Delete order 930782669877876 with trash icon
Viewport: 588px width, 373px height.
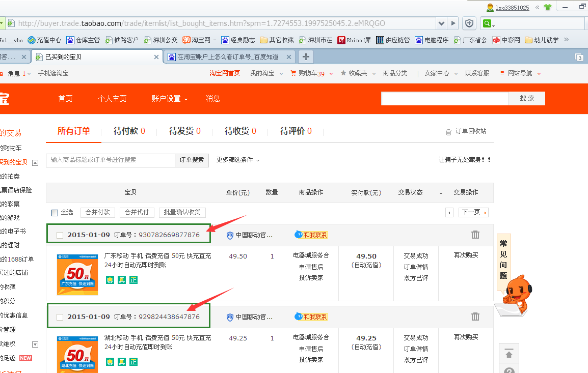(475, 235)
